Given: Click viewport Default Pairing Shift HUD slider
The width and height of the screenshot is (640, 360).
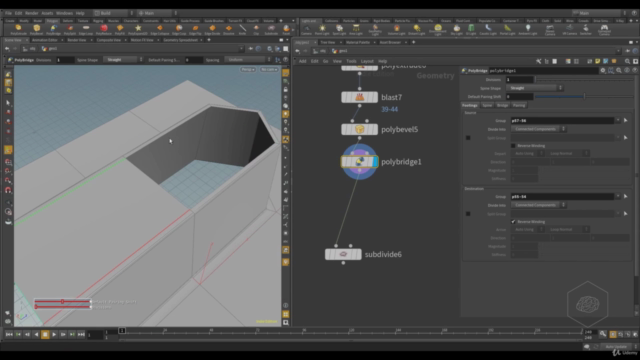Looking at the screenshot, I should (62, 302).
